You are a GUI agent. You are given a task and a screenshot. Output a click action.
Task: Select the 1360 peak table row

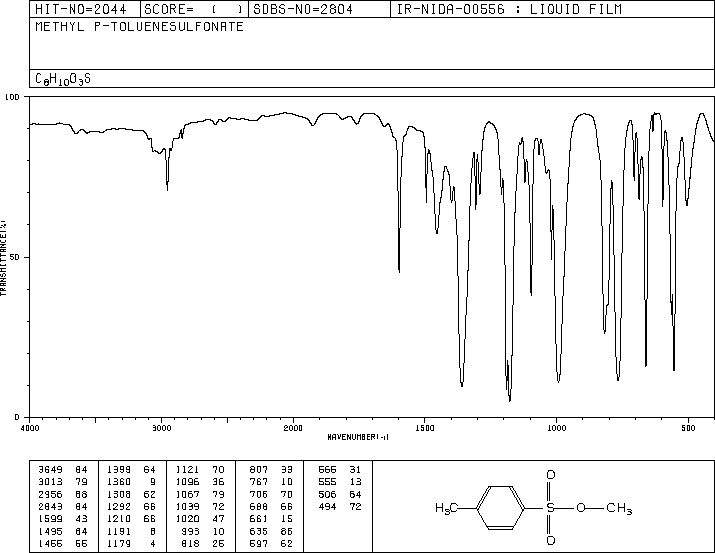tap(131, 482)
